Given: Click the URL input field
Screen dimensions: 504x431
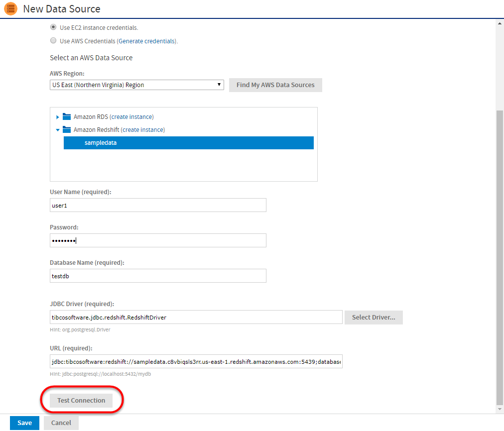Looking at the screenshot, I should pos(196,362).
